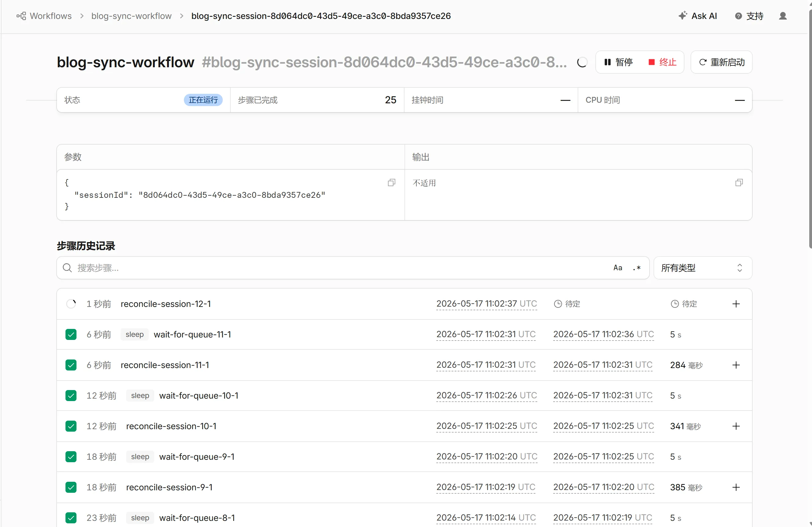Viewport: 812px width, 527px height.
Task: Click success check of wait-for-queue-8-1
Action: [x=71, y=518]
